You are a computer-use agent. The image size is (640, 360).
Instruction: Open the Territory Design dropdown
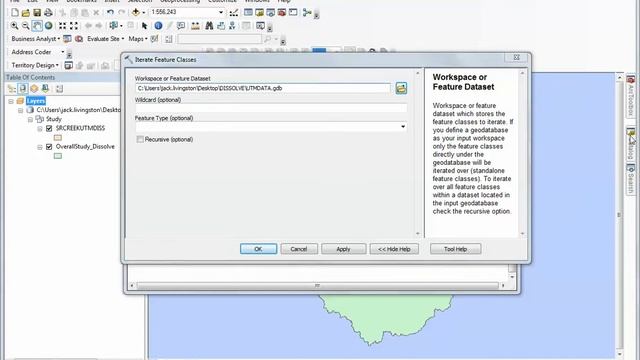coord(35,65)
